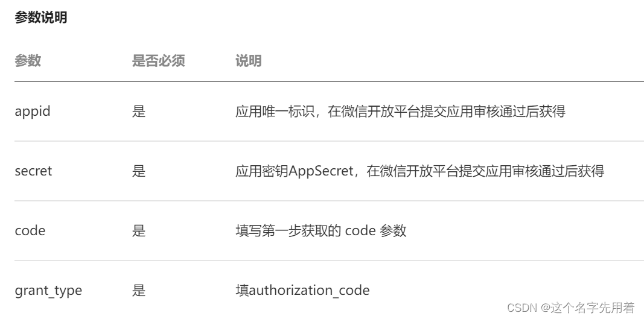The width and height of the screenshot is (644, 319).
Task: Click the 填写第一步获取的 code 参数 text
Action: pyautogui.click(x=320, y=230)
